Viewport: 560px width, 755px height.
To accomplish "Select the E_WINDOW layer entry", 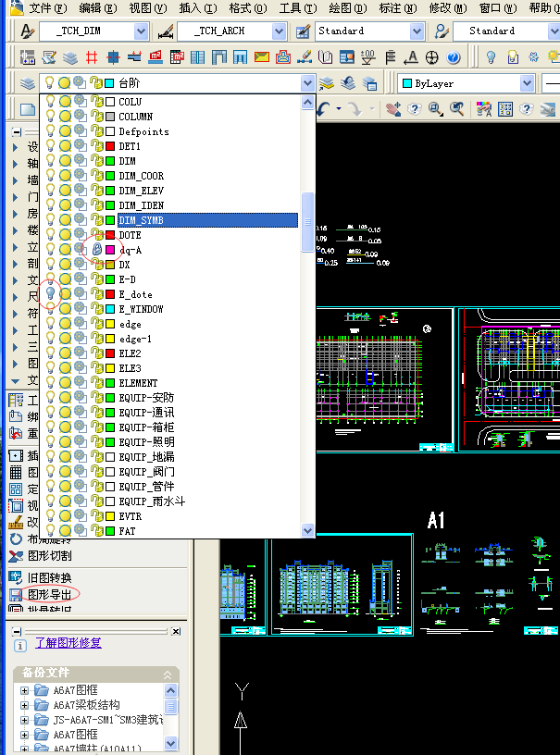I will 141,309.
